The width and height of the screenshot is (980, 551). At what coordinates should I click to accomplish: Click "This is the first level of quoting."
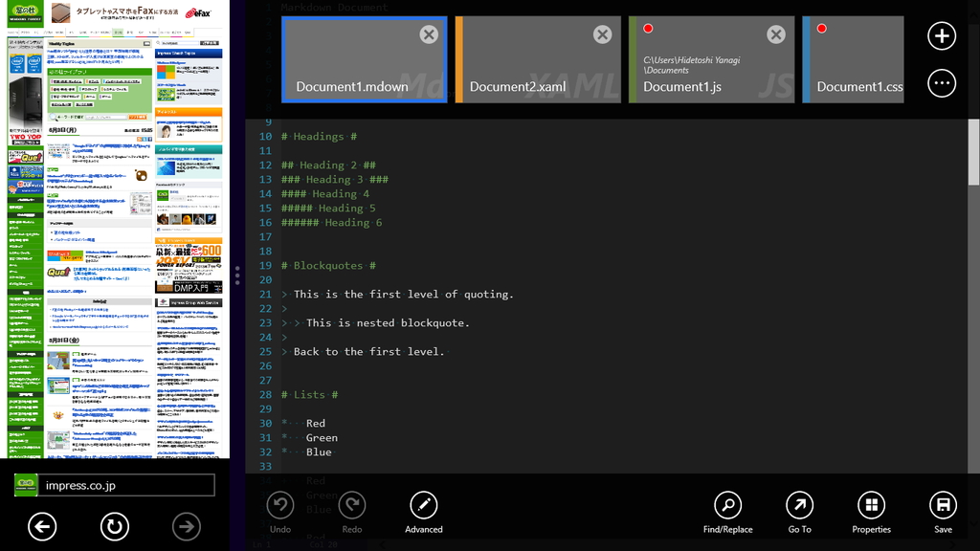404,295
